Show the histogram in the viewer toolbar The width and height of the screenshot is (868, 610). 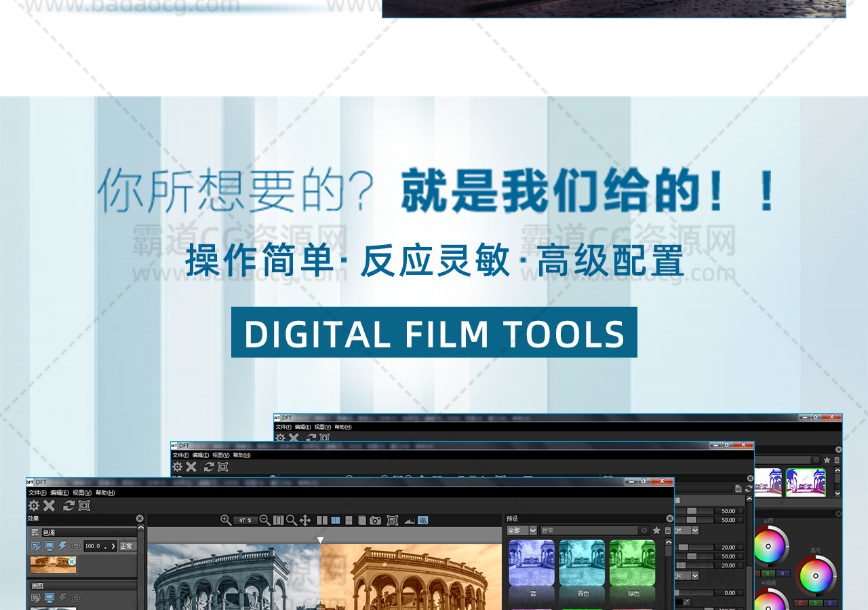409,520
